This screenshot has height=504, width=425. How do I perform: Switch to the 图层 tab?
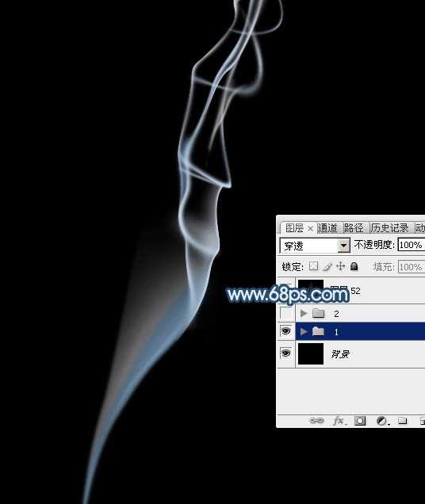[294, 228]
